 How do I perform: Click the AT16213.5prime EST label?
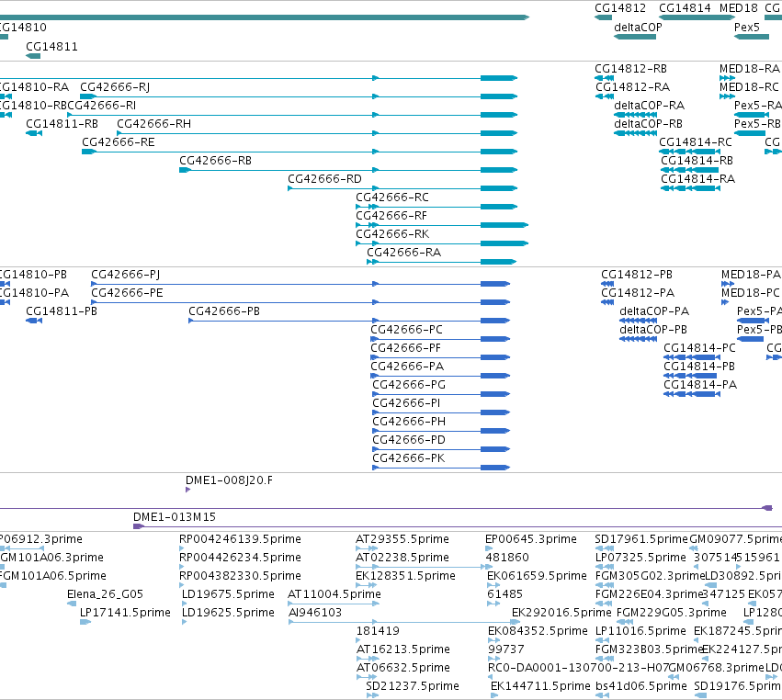tap(403, 649)
